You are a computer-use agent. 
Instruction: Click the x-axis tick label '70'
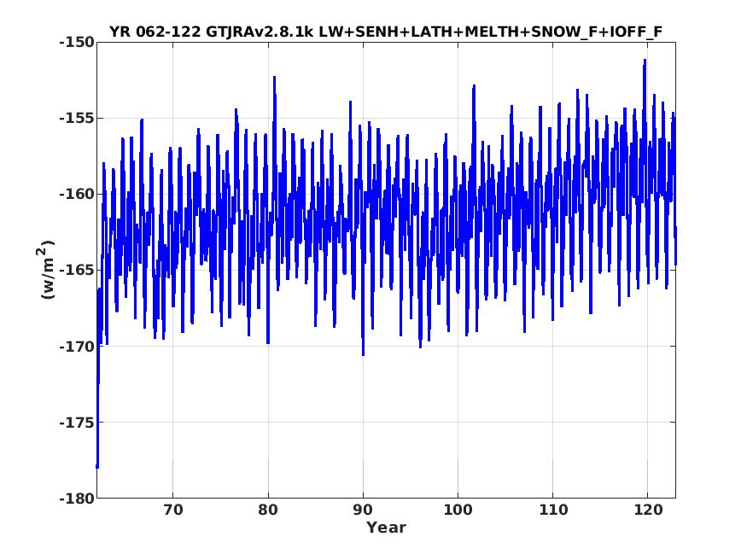(173, 510)
